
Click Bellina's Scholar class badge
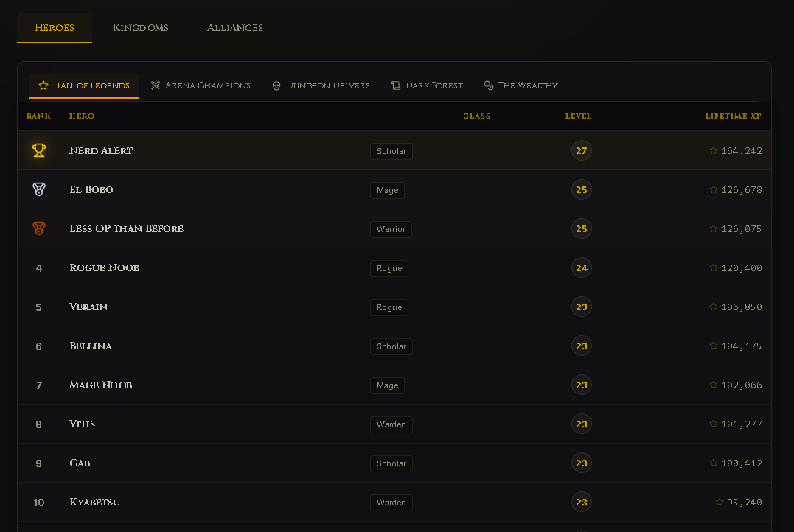click(x=391, y=346)
